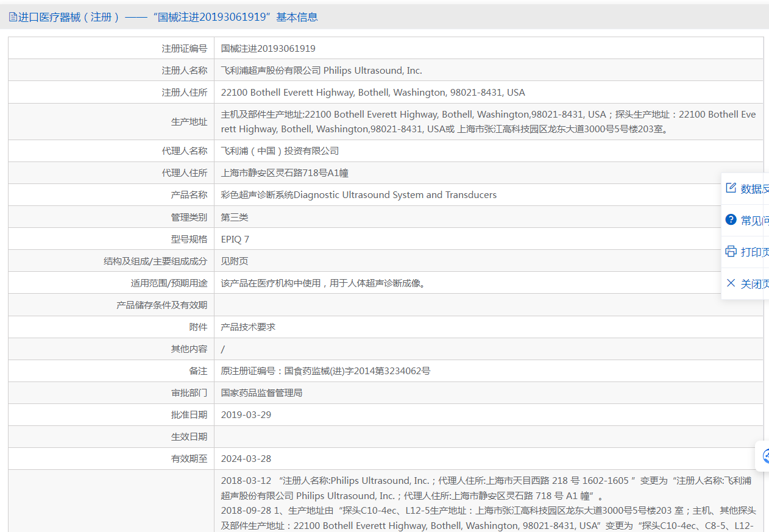Select the 批准日期 row label

(x=189, y=414)
